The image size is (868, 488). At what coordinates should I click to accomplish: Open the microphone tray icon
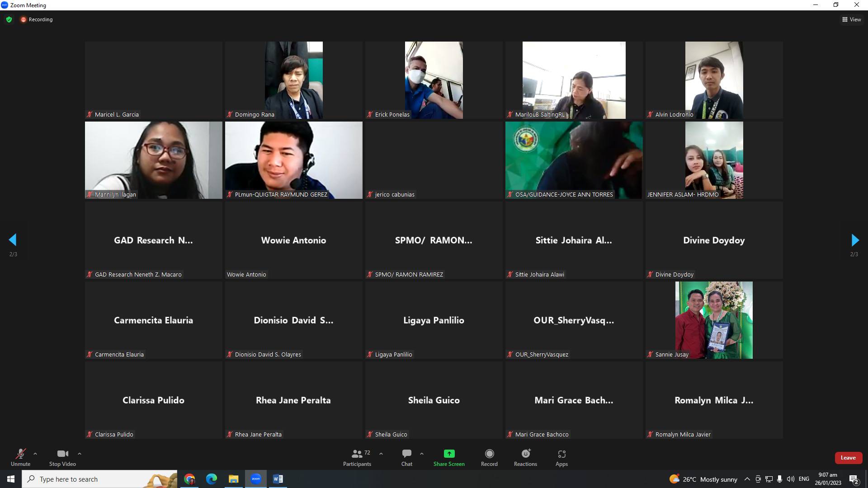(x=779, y=479)
